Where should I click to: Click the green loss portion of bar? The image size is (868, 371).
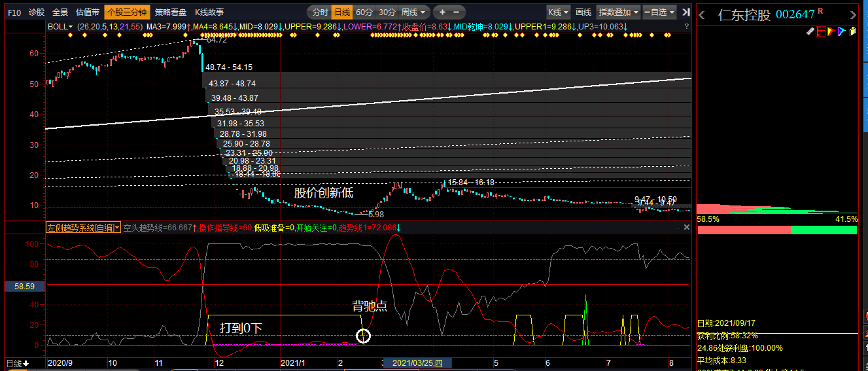tap(824, 230)
